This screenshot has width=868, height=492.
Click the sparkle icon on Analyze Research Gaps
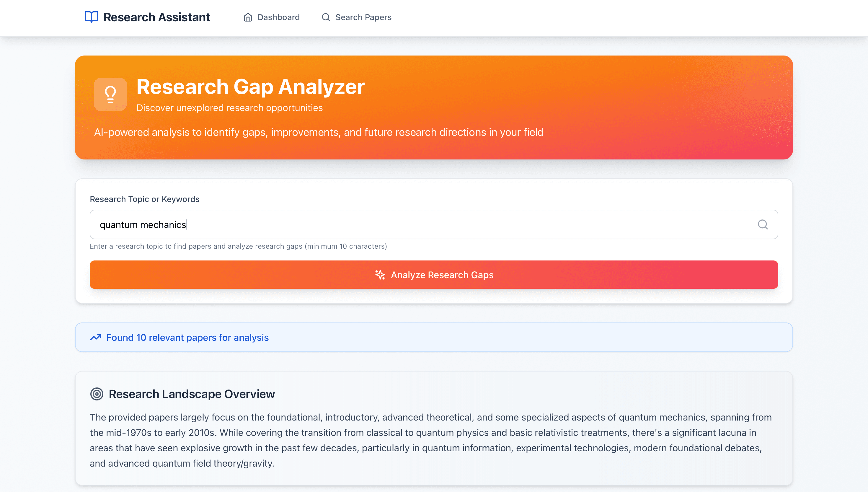click(380, 275)
